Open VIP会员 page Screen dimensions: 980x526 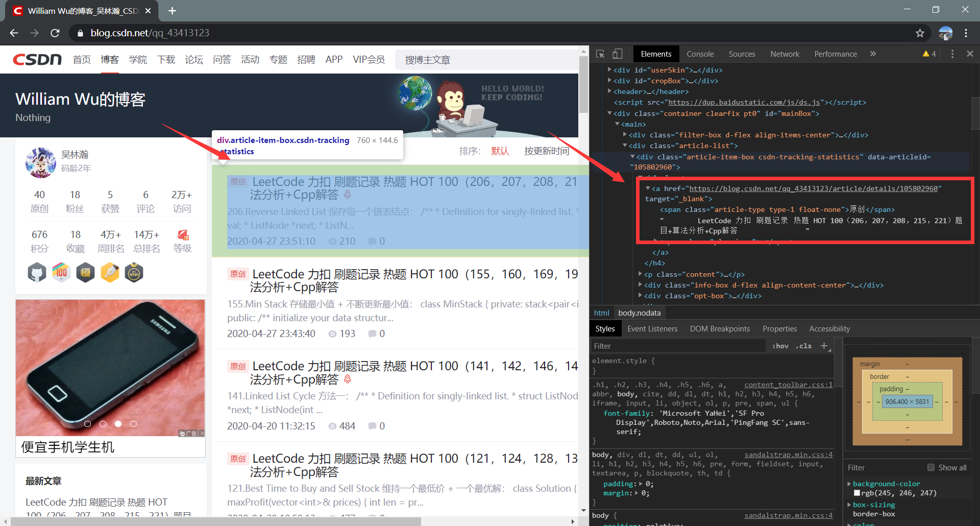pyautogui.click(x=369, y=60)
